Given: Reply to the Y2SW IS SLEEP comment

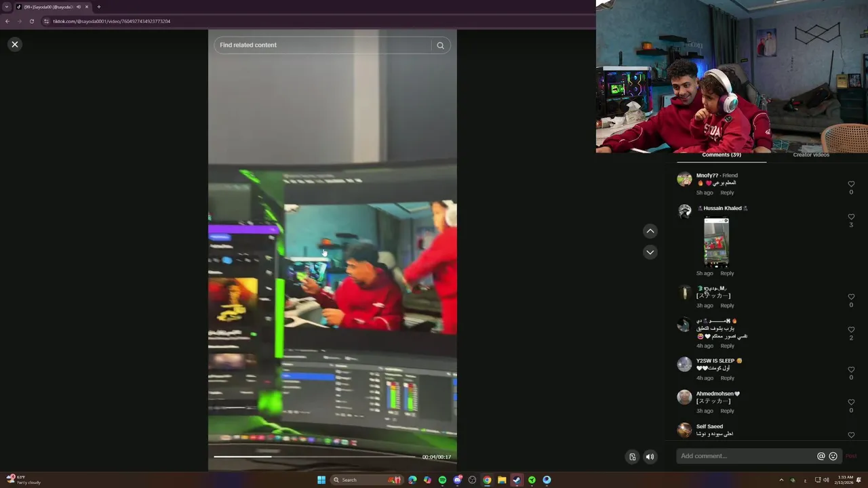Looking at the screenshot, I should click(x=727, y=378).
